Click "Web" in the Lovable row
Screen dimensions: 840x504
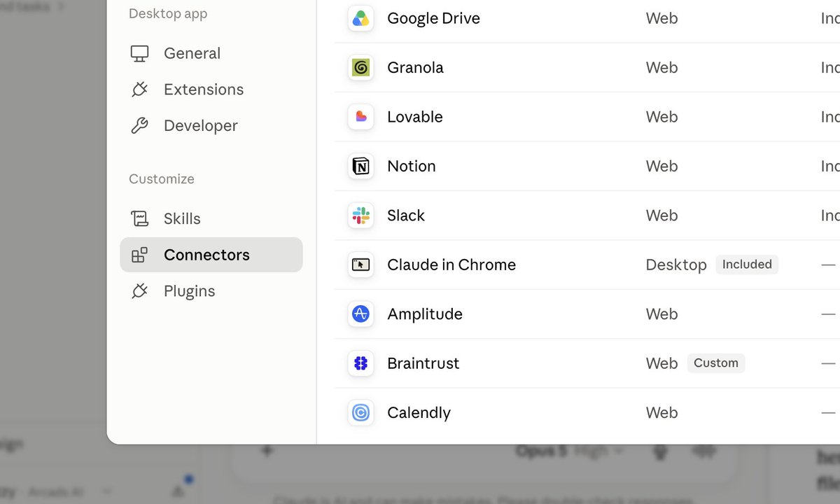(661, 117)
